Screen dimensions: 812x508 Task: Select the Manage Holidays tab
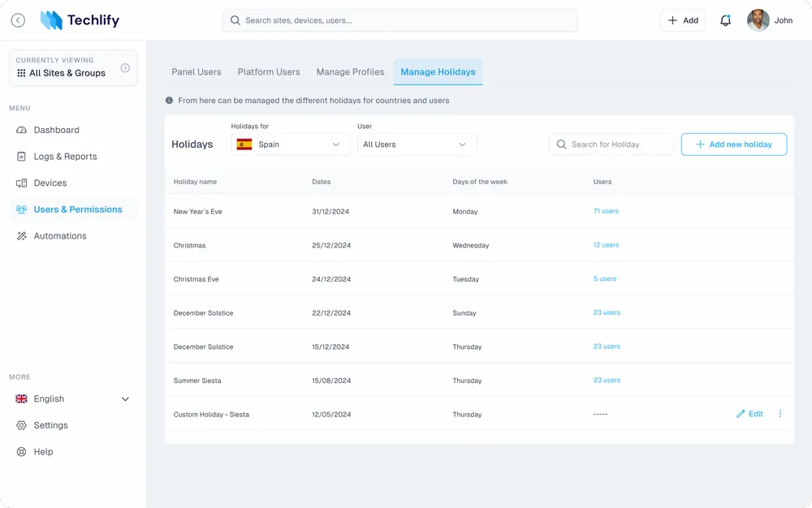click(438, 72)
